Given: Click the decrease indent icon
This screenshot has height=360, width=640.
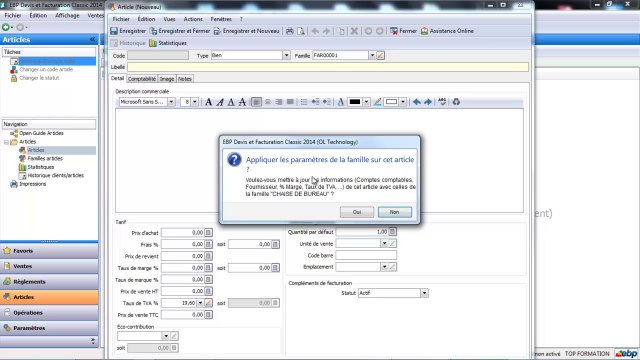Looking at the screenshot, I should coord(316,102).
